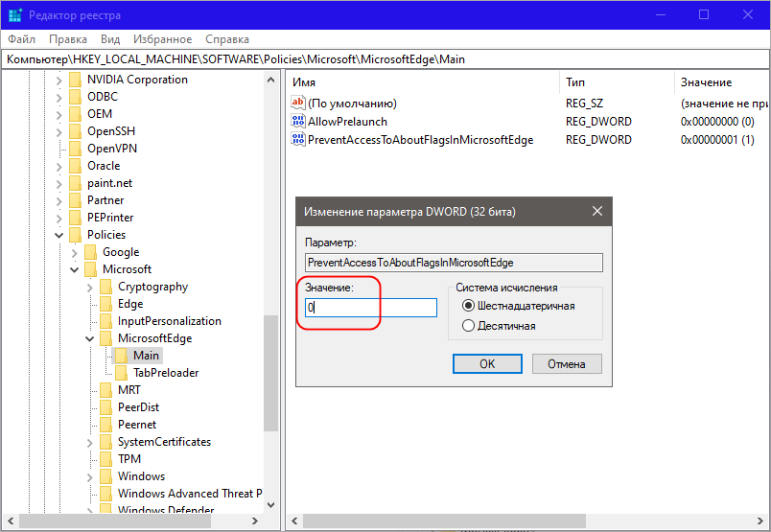
Task: Collapse the MicrosoftEdge key
Action: 89,338
